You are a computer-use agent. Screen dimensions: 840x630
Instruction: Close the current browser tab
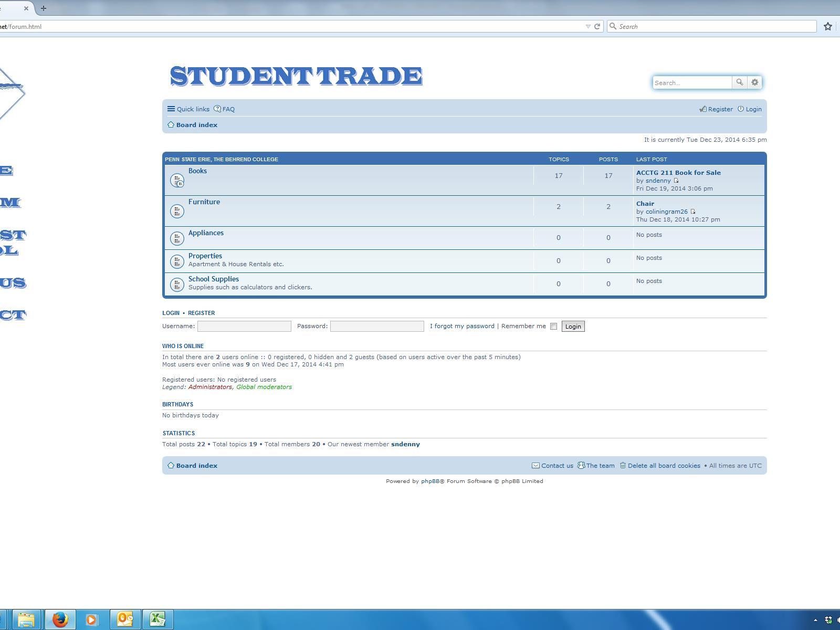point(26,8)
